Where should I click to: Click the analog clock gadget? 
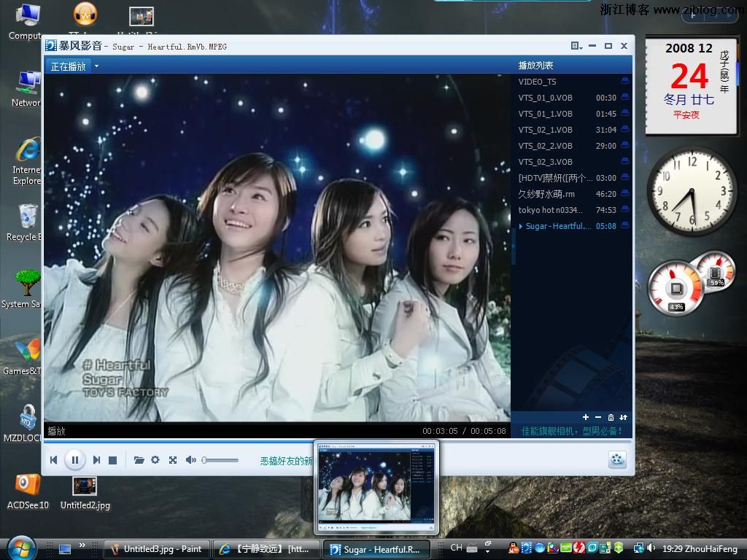[x=692, y=191]
